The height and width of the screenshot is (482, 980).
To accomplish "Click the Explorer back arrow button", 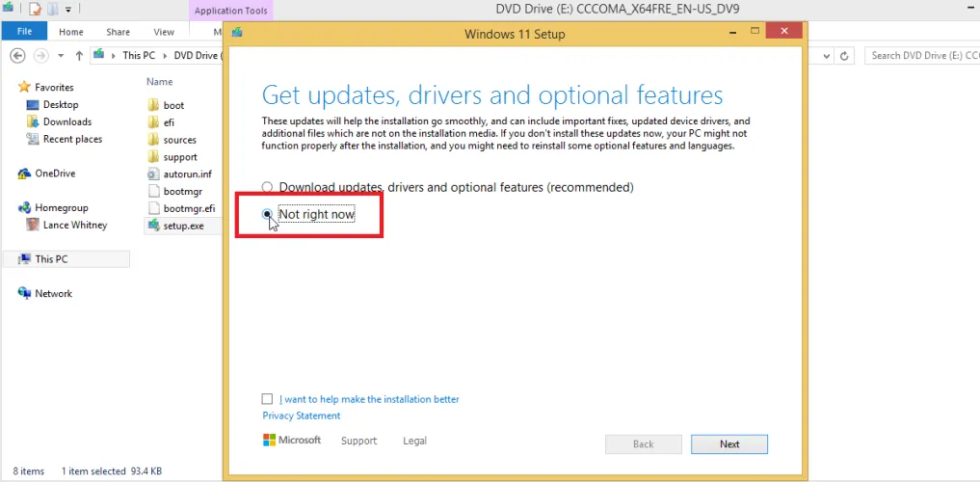I will [x=16, y=56].
